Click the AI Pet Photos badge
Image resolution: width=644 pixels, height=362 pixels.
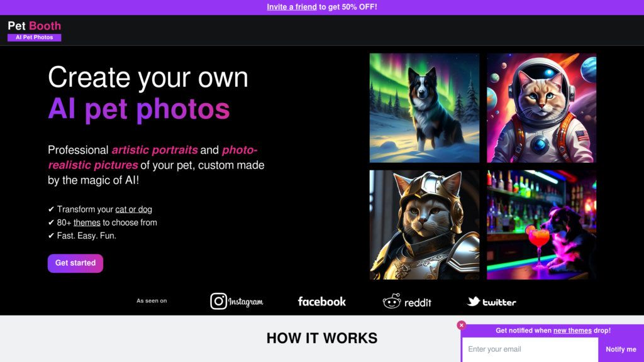(x=34, y=37)
